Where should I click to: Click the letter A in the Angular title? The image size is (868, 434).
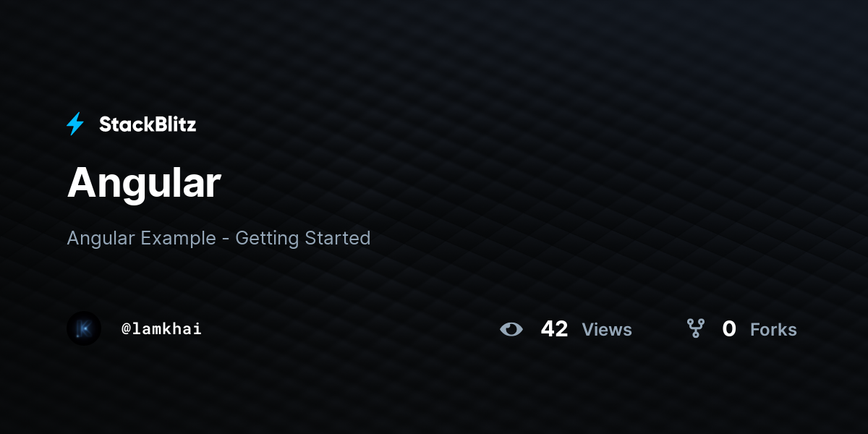pos(81,182)
